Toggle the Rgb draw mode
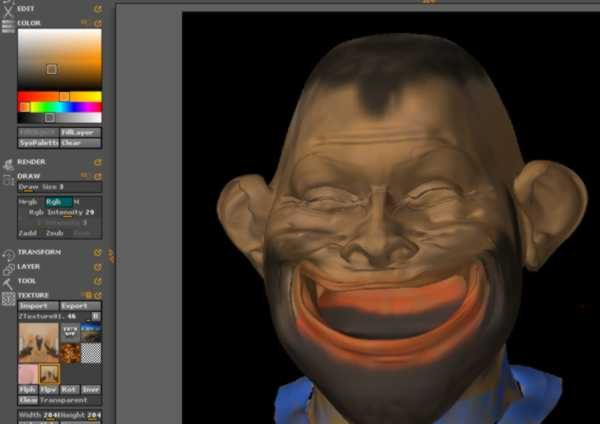600x424 pixels. [x=54, y=201]
